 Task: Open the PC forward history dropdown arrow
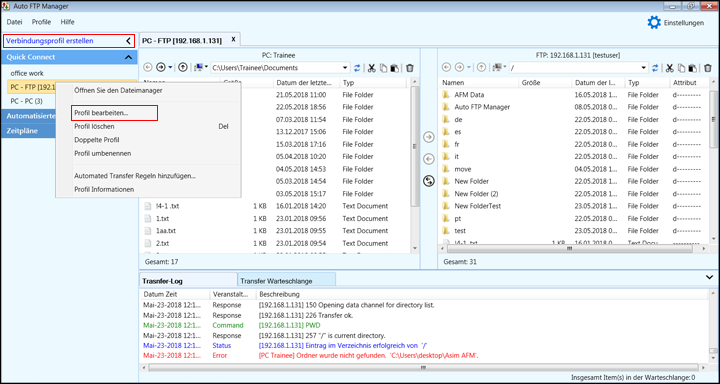click(170, 68)
